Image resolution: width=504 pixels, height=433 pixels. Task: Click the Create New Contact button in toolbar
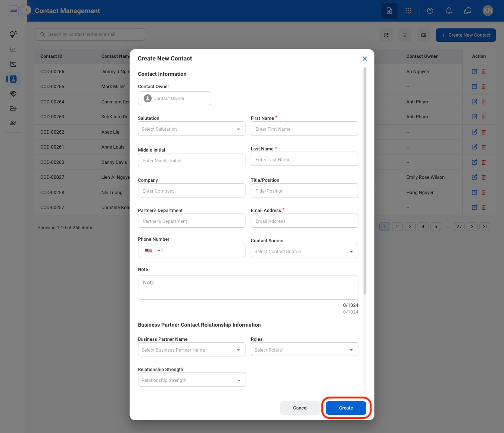pyautogui.click(x=466, y=35)
